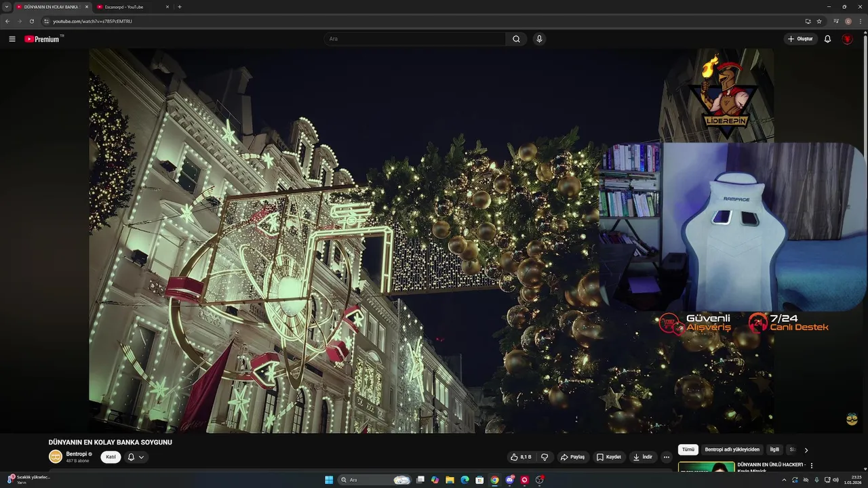868x488 pixels.
Task: Click the YouTube search magnifier button
Action: pos(516,39)
